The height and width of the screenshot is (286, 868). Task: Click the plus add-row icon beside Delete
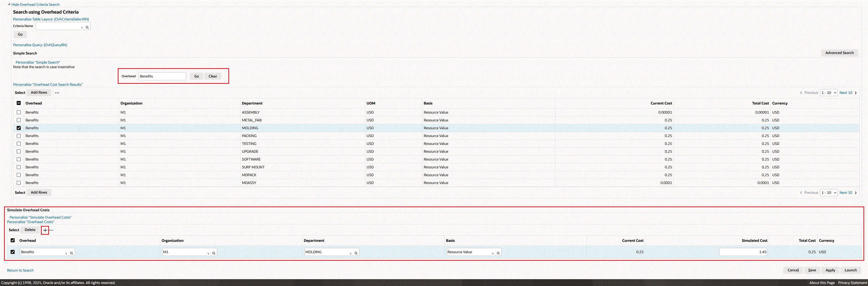pos(45,230)
